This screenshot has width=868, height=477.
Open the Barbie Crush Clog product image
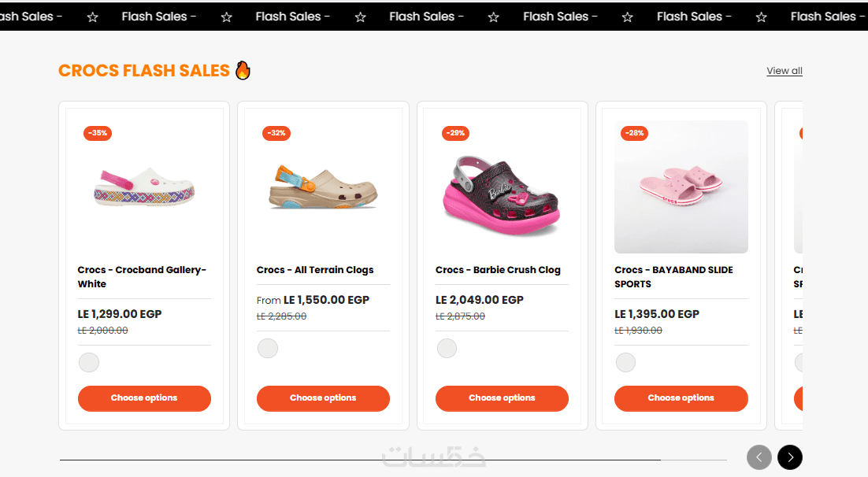[x=502, y=194]
